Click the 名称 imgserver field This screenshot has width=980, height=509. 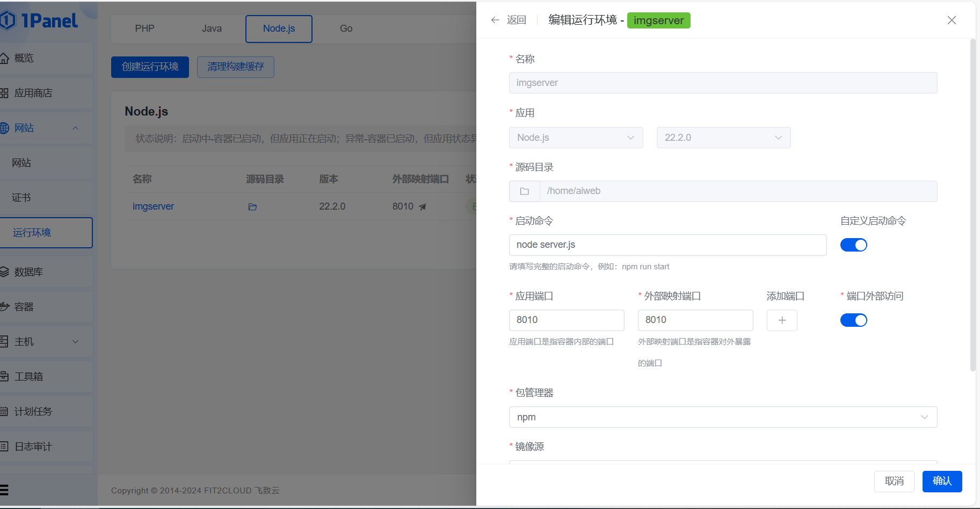tap(723, 83)
